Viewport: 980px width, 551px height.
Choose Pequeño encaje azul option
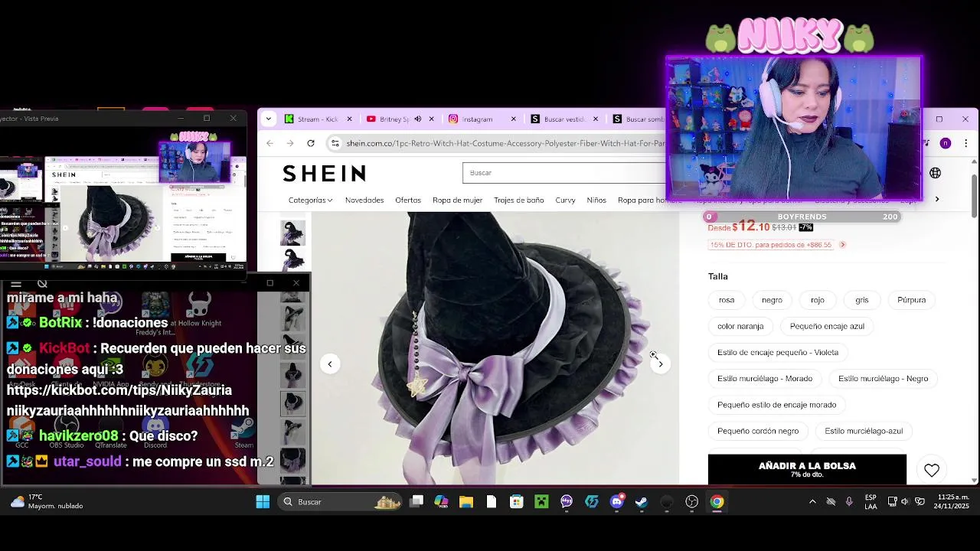tap(827, 326)
